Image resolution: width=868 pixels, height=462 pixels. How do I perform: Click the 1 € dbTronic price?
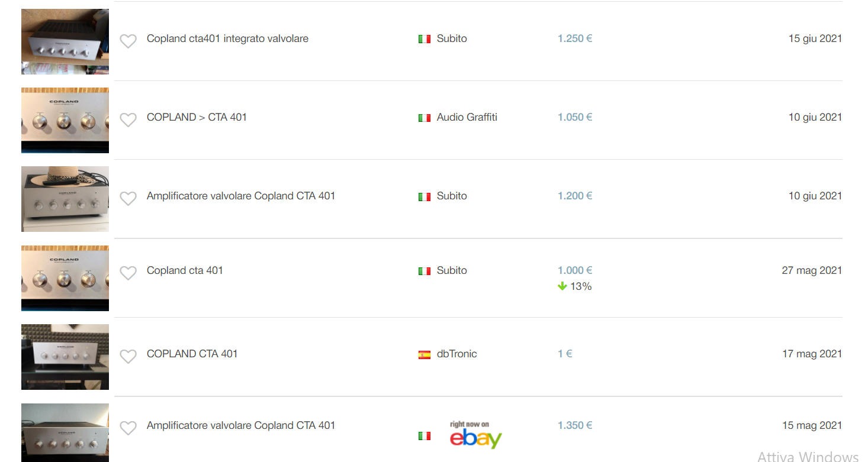(565, 354)
